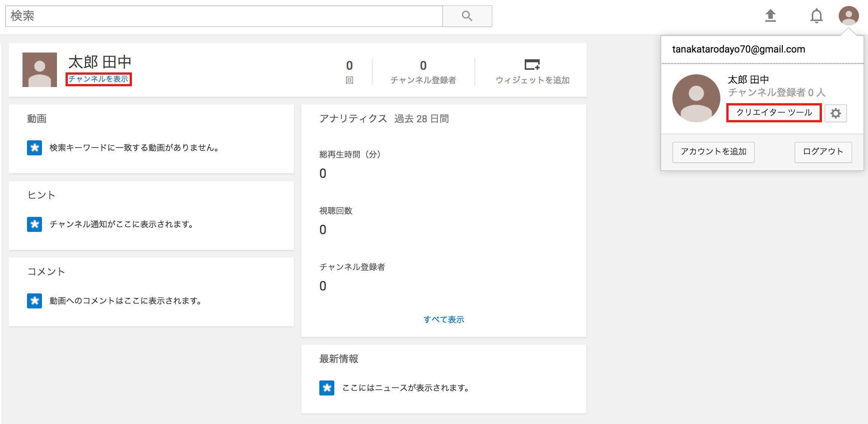
Task: Click the 動画へのコメントはここに表示されます message
Action: tap(126, 301)
